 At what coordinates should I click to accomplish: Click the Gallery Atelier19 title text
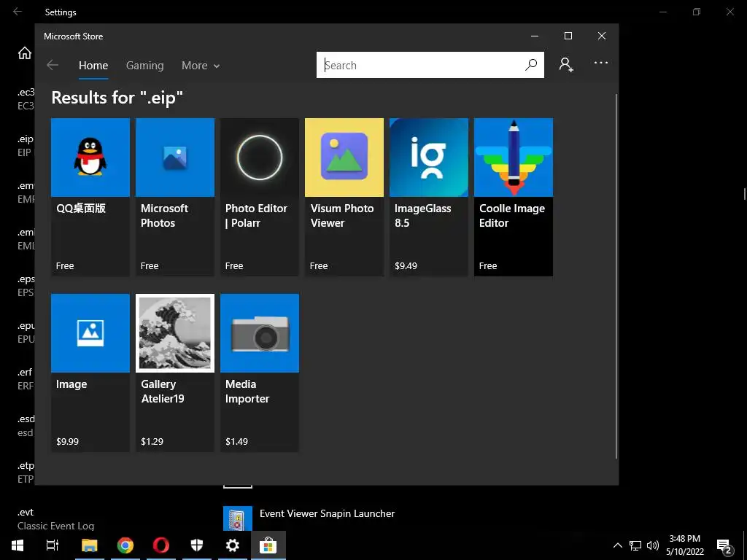click(x=163, y=392)
